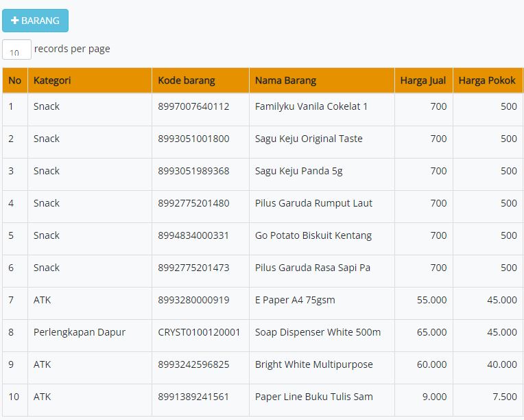Open the records per page dropdown
The height and width of the screenshot is (420, 524).
pos(16,49)
